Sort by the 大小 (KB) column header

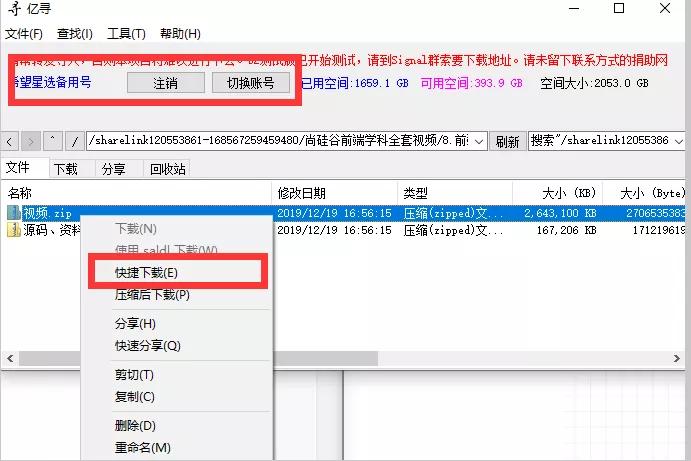557,193
